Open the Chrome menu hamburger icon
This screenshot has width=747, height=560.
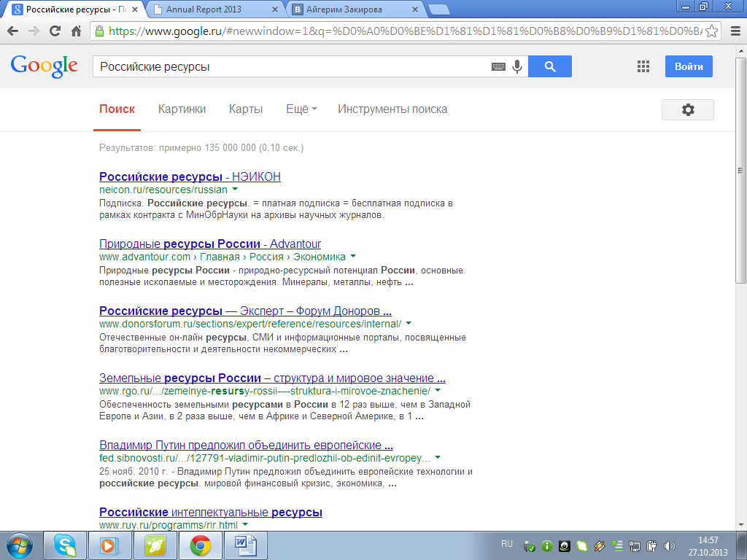(x=735, y=31)
